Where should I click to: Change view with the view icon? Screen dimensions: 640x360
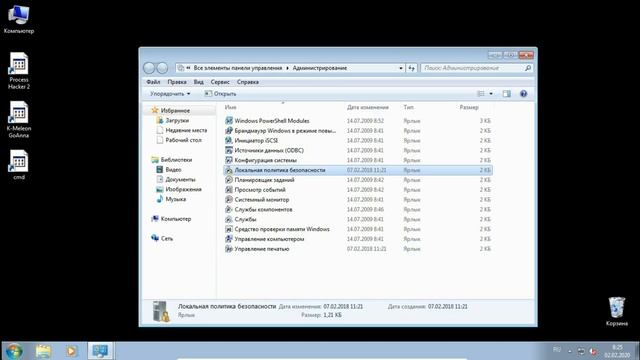[481, 94]
